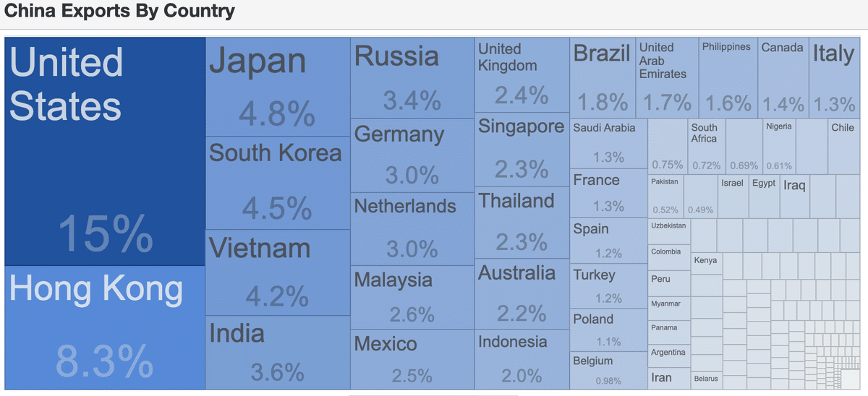868x396 pixels.
Task: Click the Japan cell in the treemap
Action: (278, 87)
